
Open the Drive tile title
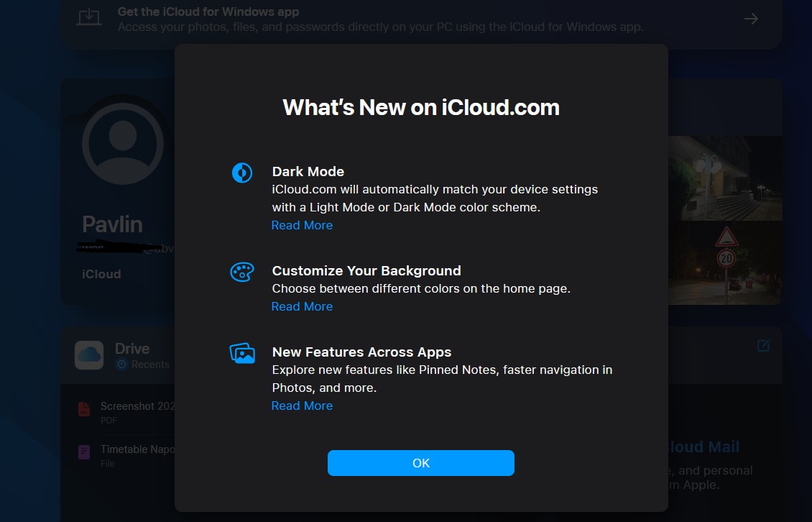(132, 348)
